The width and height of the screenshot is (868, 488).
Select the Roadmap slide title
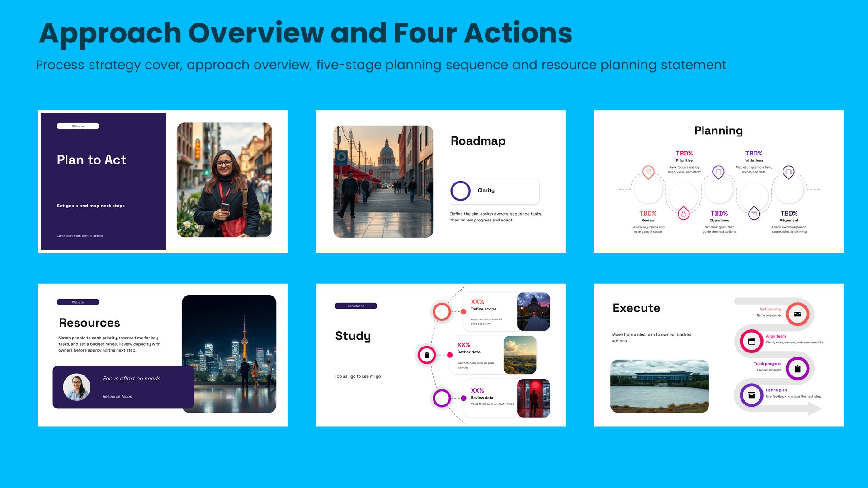pyautogui.click(x=478, y=141)
